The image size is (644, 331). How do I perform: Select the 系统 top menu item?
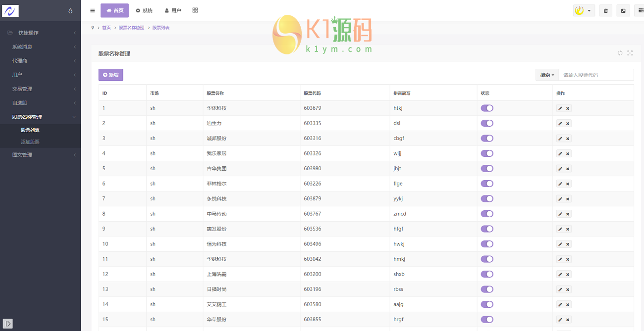(x=144, y=10)
